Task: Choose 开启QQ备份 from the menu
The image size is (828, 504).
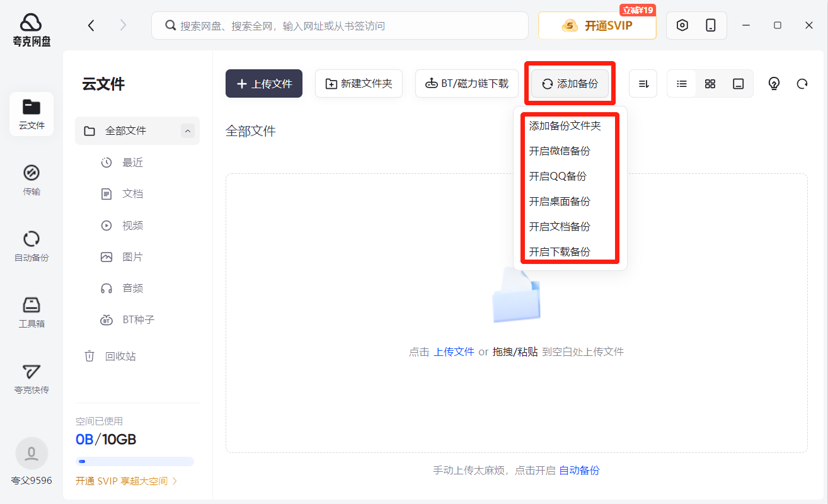Action: click(558, 176)
